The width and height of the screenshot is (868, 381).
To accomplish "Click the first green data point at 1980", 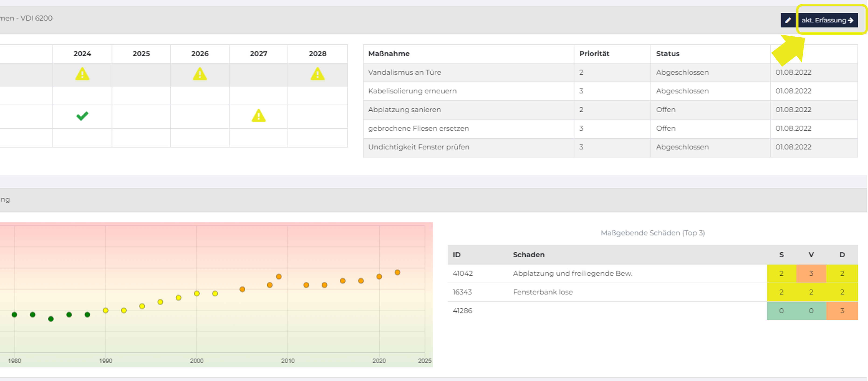I will coord(14,314).
